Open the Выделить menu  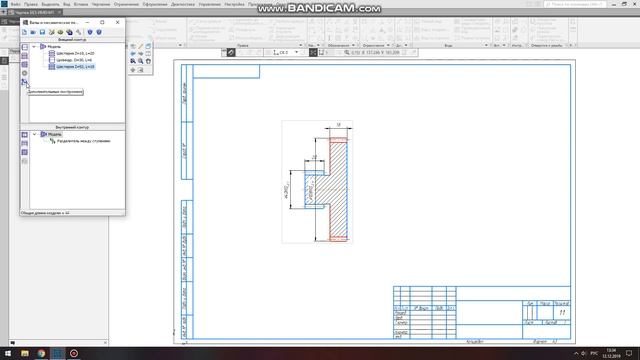[50, 4]
